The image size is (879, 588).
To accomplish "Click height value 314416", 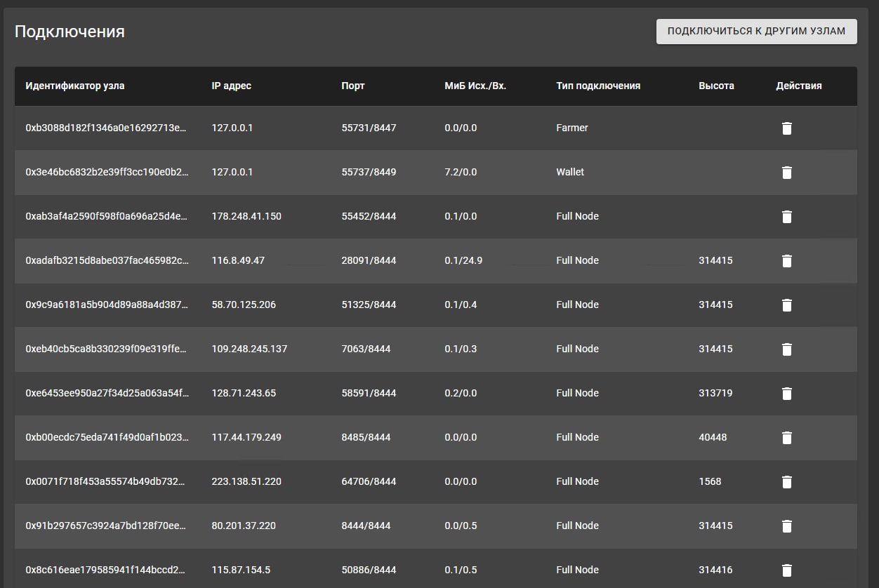I will click(x=715, y=570).
